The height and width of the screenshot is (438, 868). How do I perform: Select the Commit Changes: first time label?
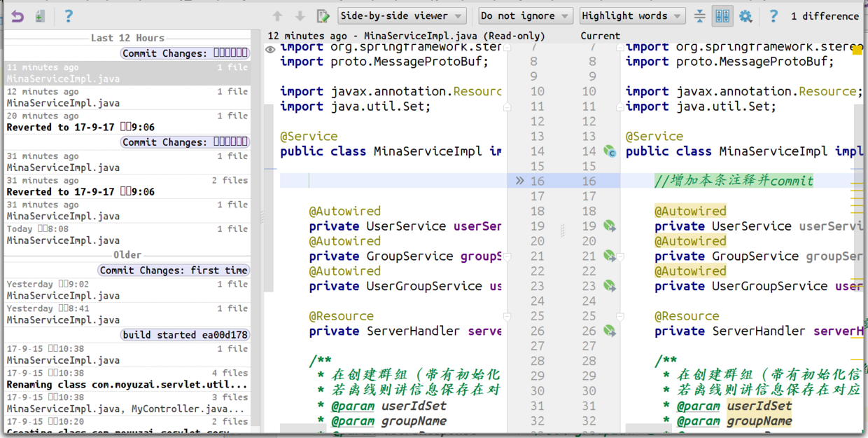pos(173,271)
